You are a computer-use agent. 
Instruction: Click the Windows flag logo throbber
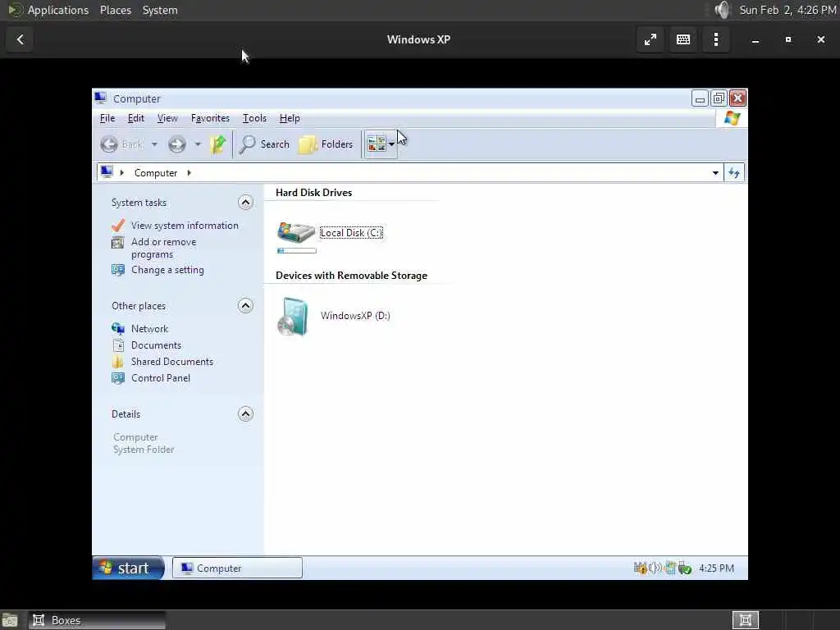click(x=732, y=118)
